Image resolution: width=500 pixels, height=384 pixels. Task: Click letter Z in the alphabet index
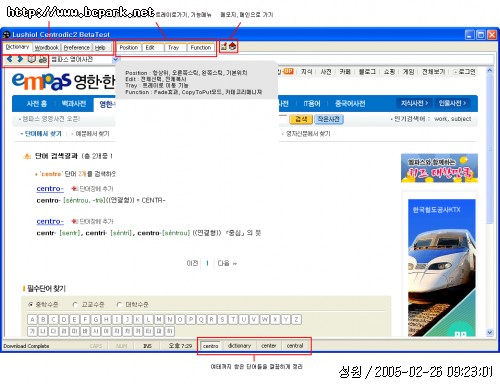(x=296, y=319)
